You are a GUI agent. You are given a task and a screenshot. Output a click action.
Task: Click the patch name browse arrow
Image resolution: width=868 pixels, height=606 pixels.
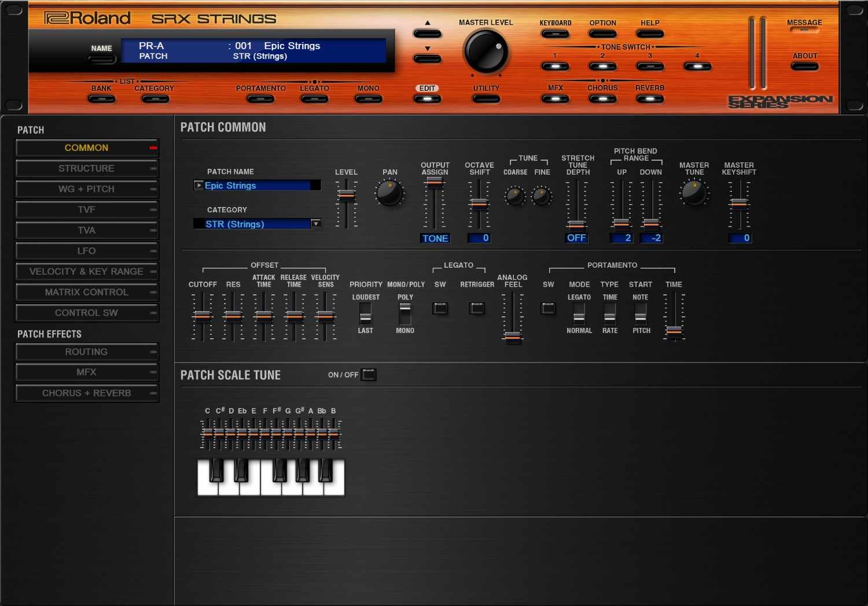pyautogui.click(x=198, y=185)
